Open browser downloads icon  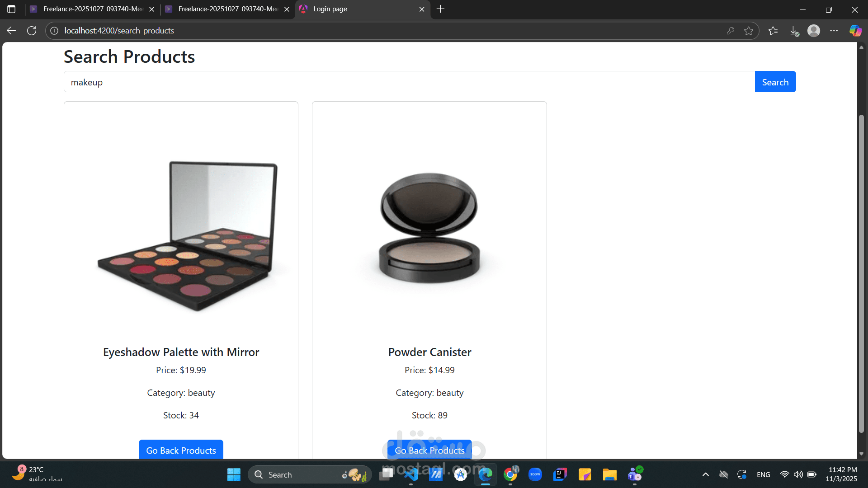point(794,31)
